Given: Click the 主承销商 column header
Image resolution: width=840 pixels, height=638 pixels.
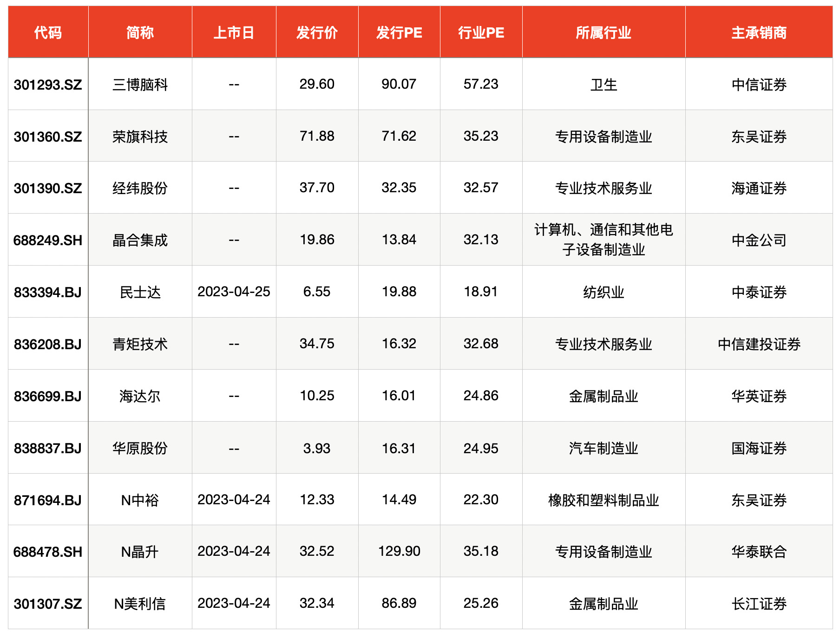Looking at the screenshot, I should click(x=759, y=33).
